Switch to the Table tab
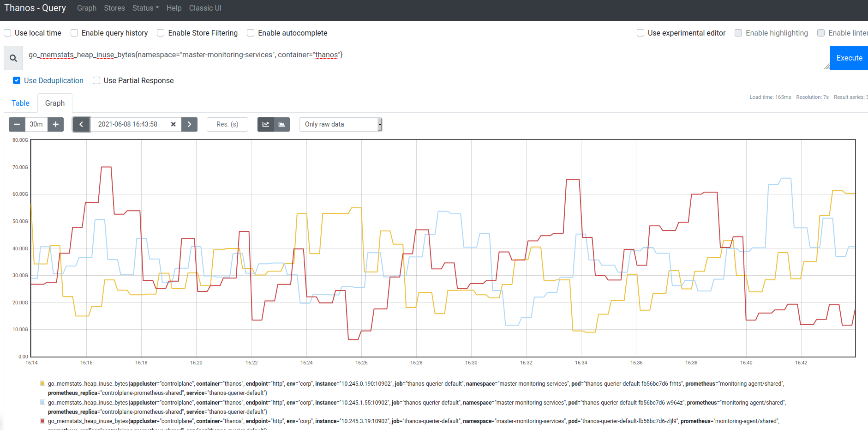 [20, 103]
